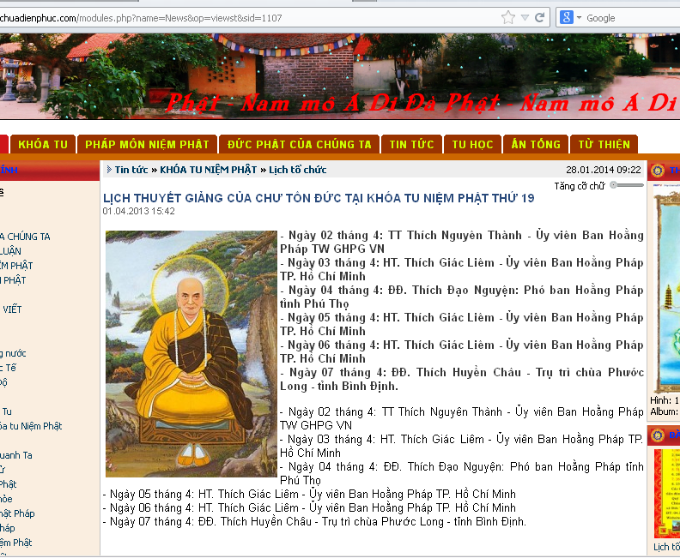Open the TU HỌC tab
The width and height of the screenshot is (680, 558).
(x=473, y=144)
